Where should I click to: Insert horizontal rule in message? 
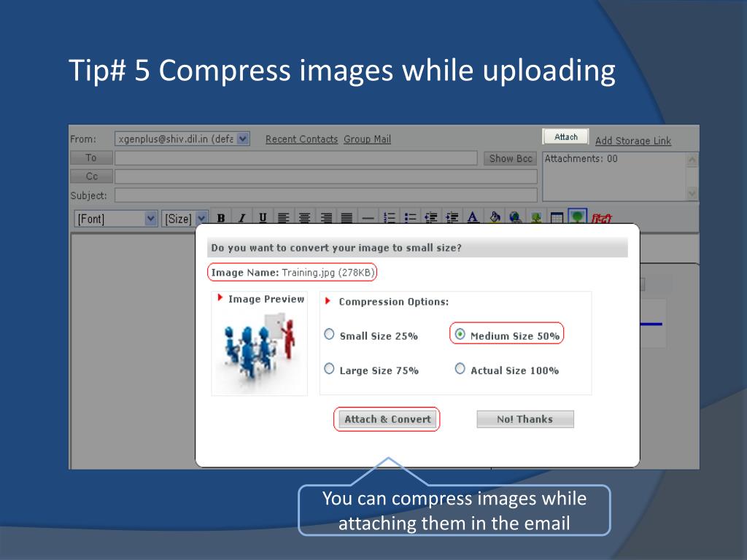[368, 218]
